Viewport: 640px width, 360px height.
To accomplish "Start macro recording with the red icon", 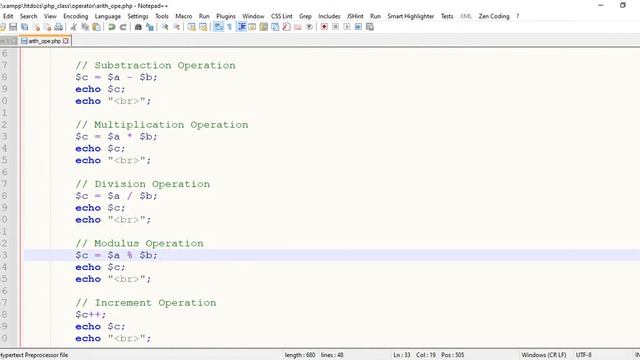I will click(x=324, y=27).
